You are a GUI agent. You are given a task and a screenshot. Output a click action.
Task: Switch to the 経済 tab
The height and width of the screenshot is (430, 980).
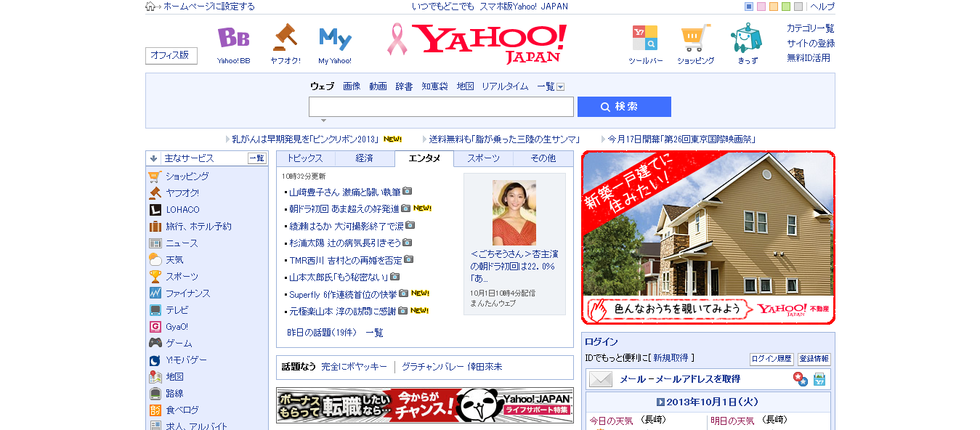coord(365,158)
